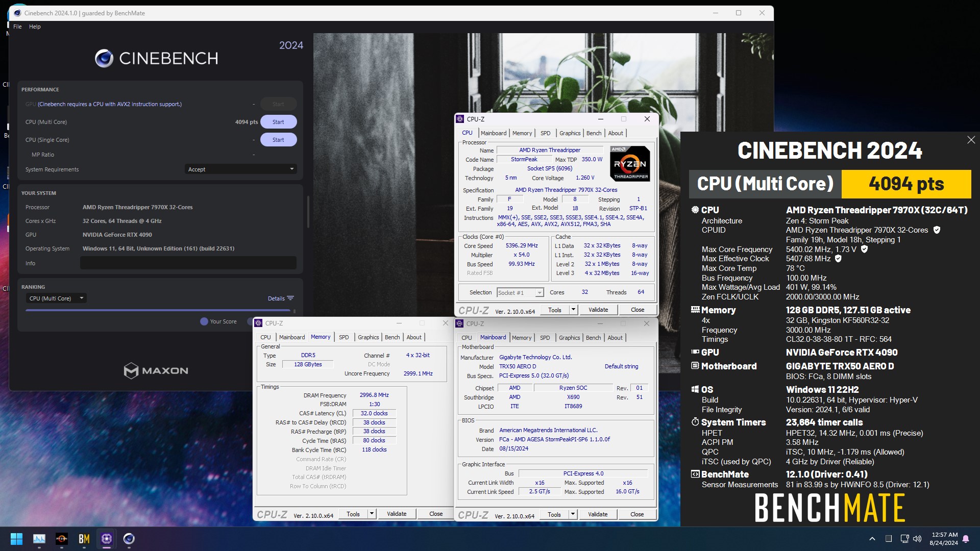Open the CPU (Multi Core) ranking dropdown

[x=56, y=298]
